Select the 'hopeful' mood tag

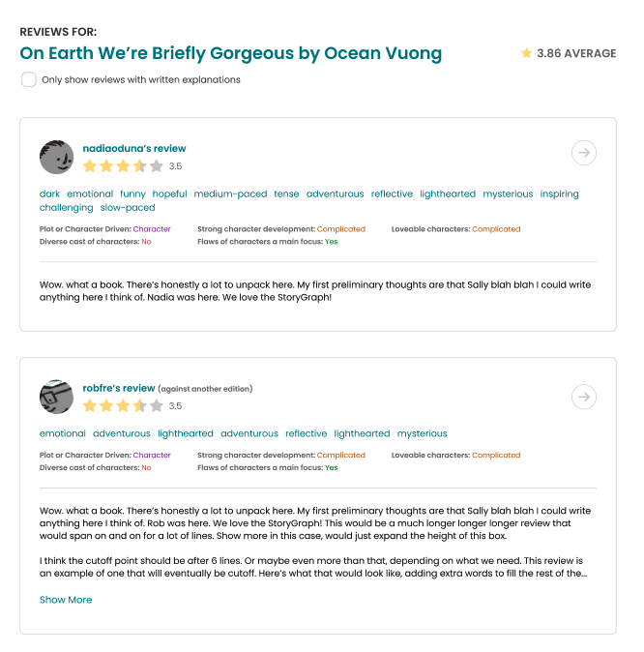(170, 193)
